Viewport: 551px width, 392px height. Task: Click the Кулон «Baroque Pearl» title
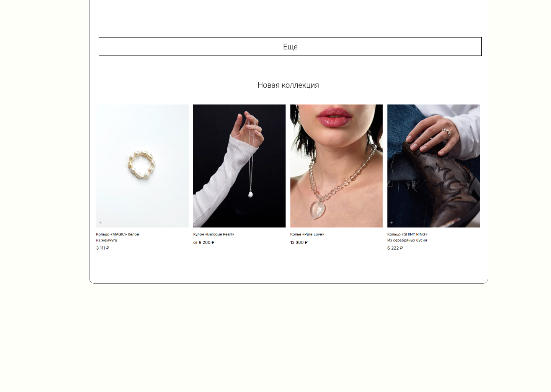tap(214, 234)
